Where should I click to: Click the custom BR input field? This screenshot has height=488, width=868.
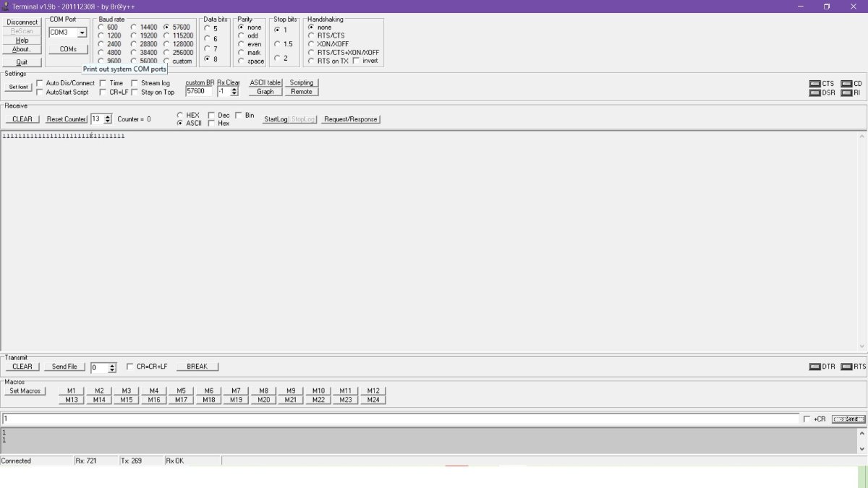[x=199, y=92]
